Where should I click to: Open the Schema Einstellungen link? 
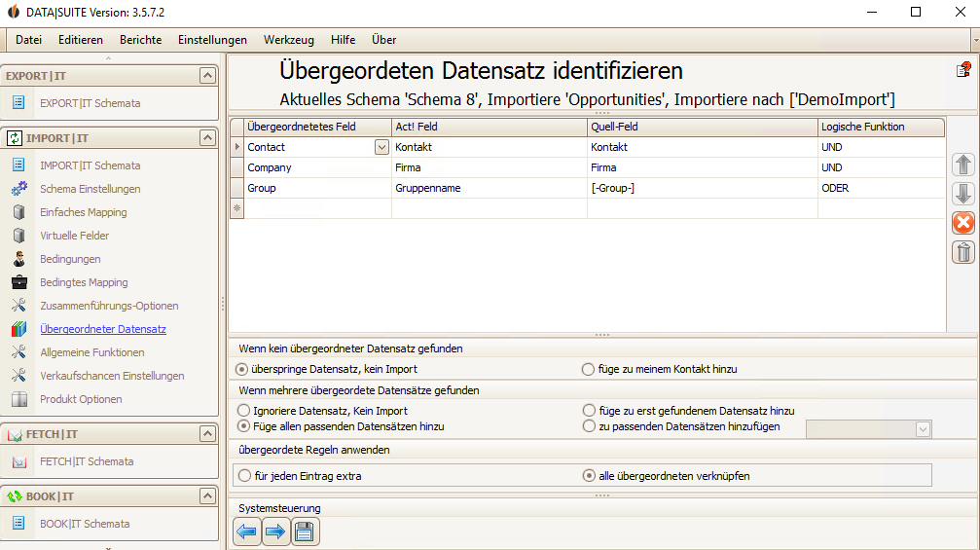90,189
